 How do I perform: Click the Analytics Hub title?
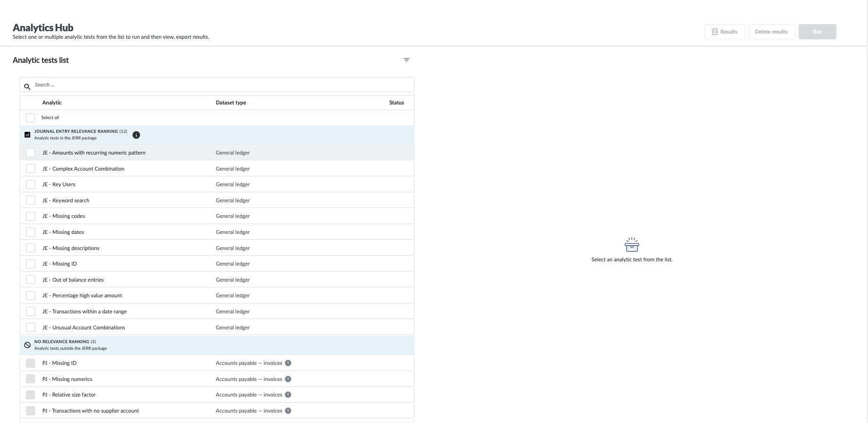[x=43, y=27]
